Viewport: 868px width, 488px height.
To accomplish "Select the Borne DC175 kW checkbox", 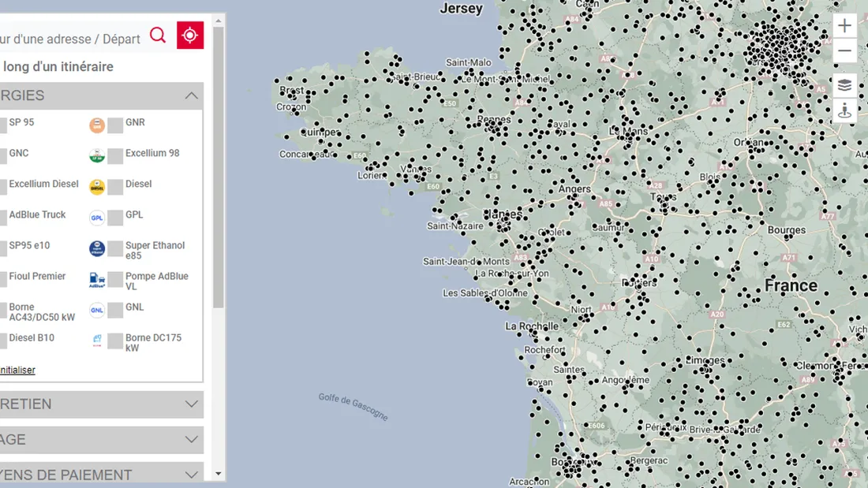I will click(x=115, y=341).
